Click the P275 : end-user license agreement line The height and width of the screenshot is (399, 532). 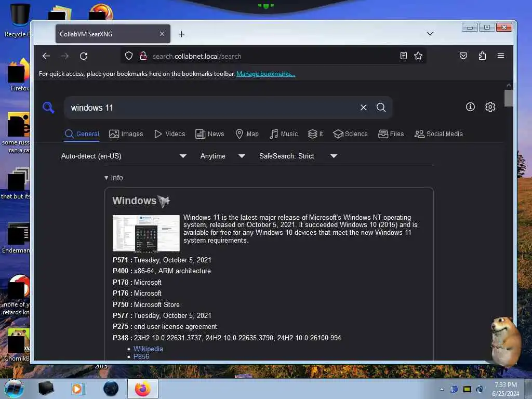click(165, 327)
